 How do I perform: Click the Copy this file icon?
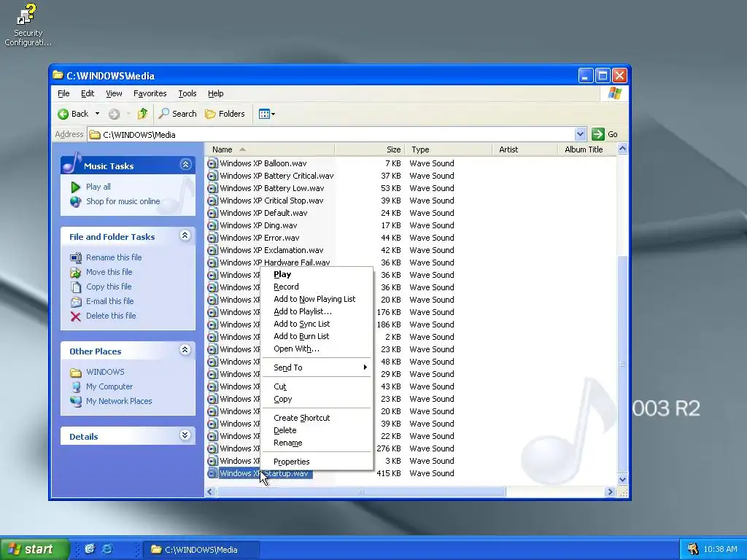(x=76, y=287)
